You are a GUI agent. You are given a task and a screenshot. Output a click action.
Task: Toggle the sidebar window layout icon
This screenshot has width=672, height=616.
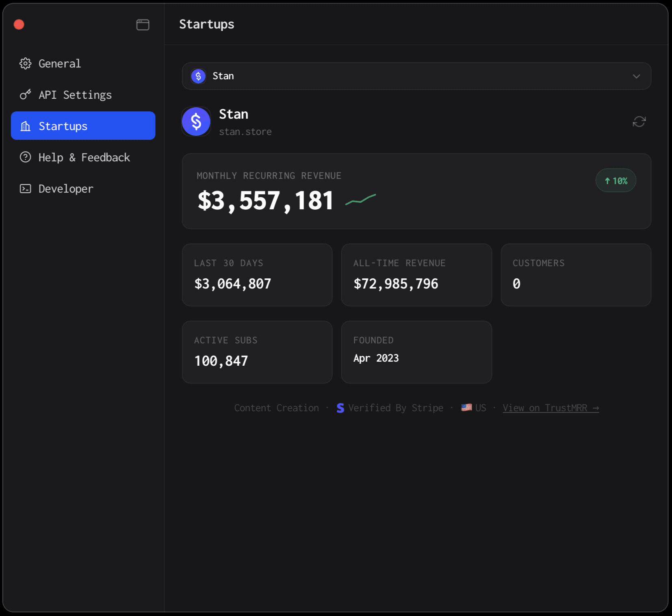[143, 25]
